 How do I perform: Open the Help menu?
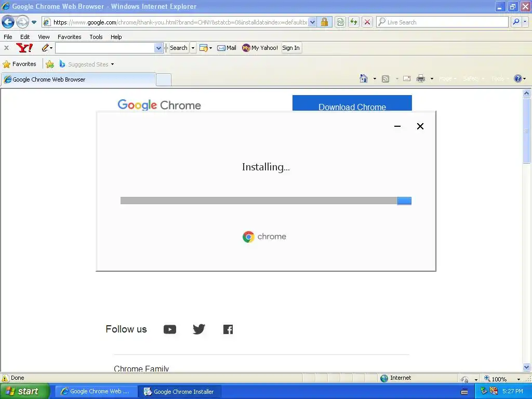click(116, 37)
